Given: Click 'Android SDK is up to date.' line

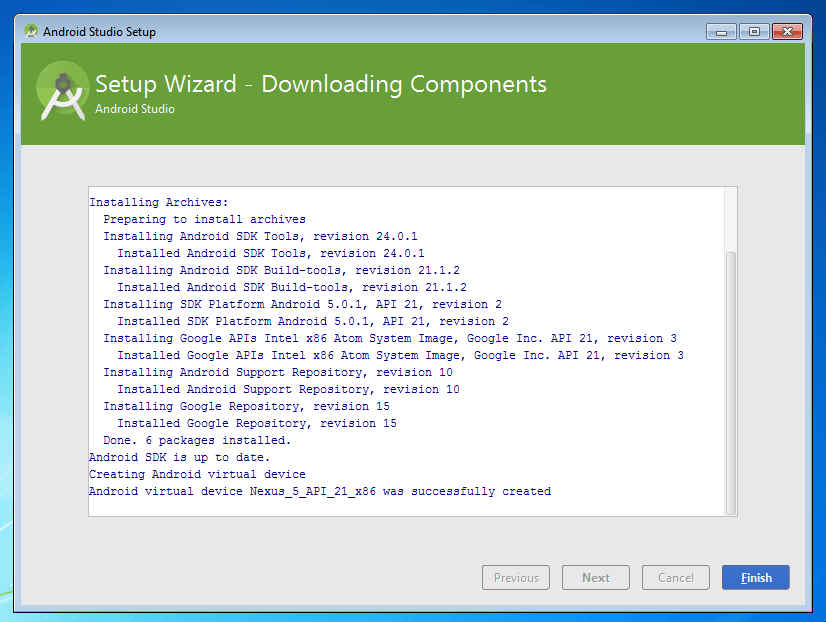Looking at the screenshot, I should pos(180,457).
